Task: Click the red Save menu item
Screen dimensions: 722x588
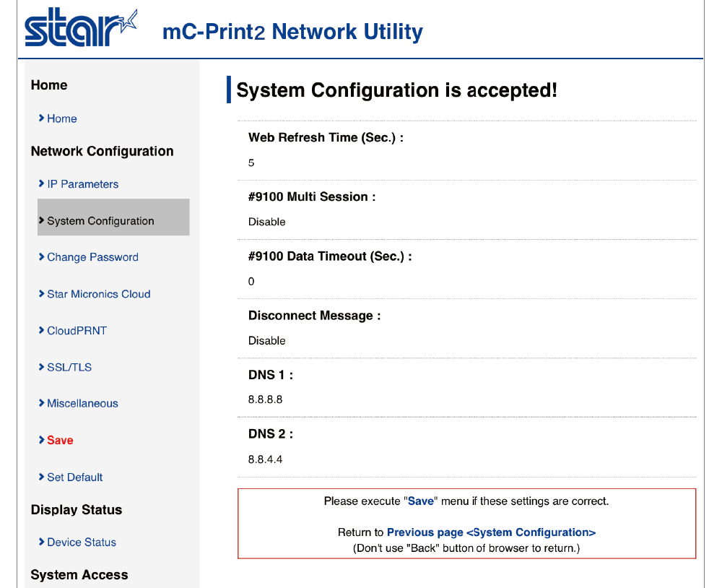Action: pos(60,440)
